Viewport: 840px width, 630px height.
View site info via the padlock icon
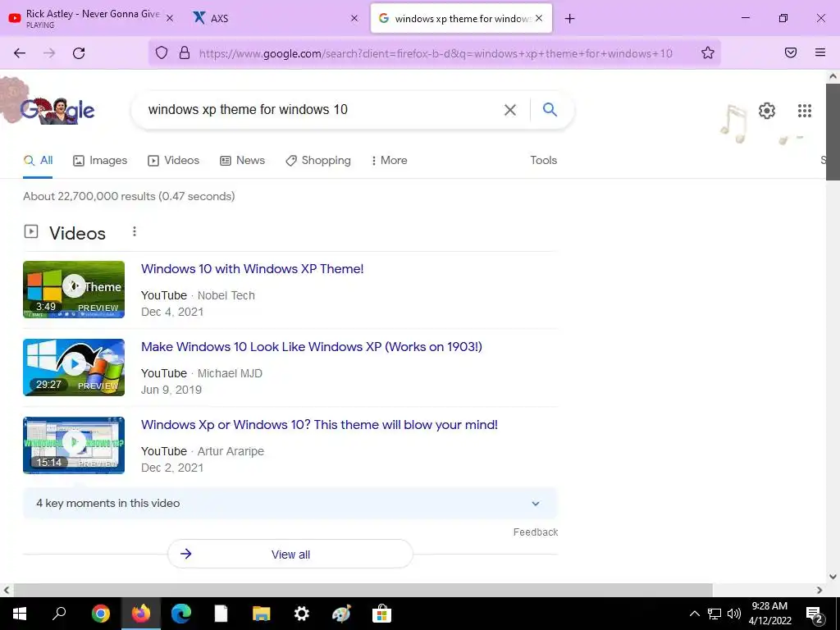click(x=185, y=52)
